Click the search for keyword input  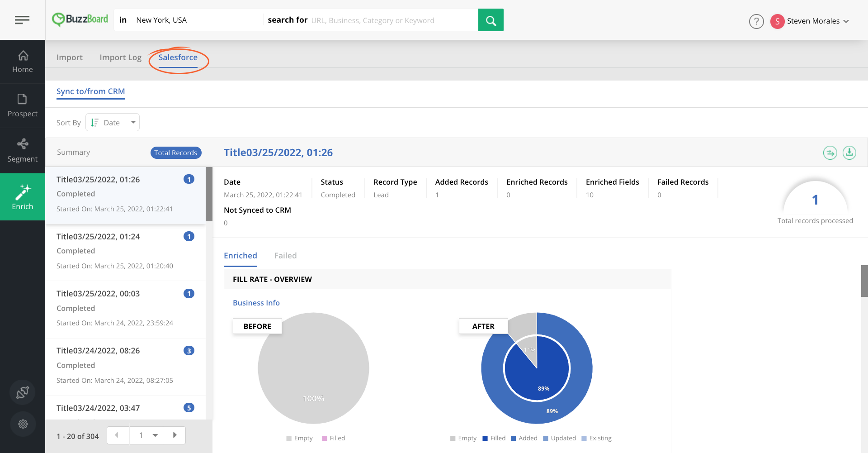(x=392, y=20)
